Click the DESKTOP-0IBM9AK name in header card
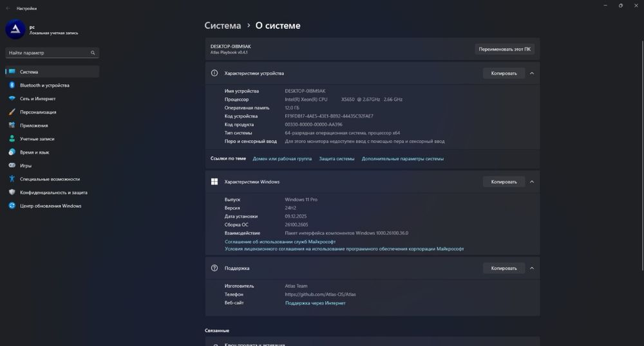Viewport: 644px width, 346px height. coord(231,46)
